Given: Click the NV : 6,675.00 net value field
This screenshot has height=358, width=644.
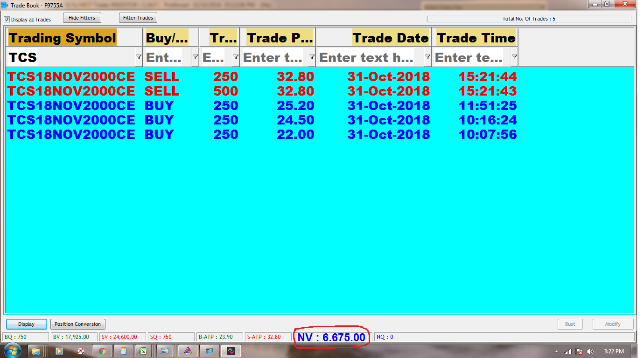Looking at the screenshot, I should pyautogui.click(x=331, y=337).
